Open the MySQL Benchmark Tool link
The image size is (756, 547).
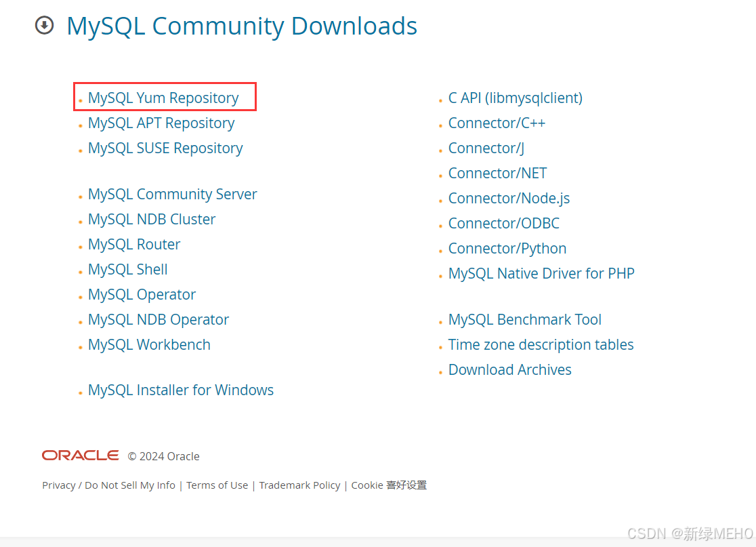pyautogui.click(x=524, y=319)
